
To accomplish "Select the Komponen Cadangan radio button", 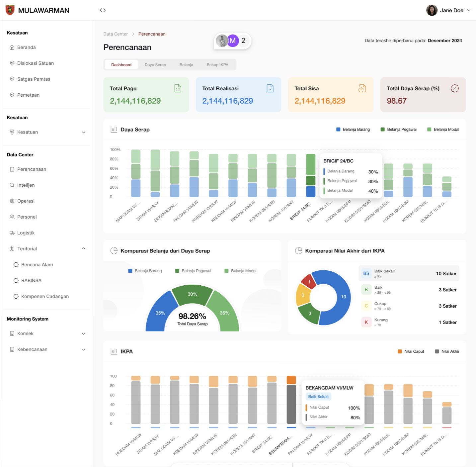I will [16, 296].
